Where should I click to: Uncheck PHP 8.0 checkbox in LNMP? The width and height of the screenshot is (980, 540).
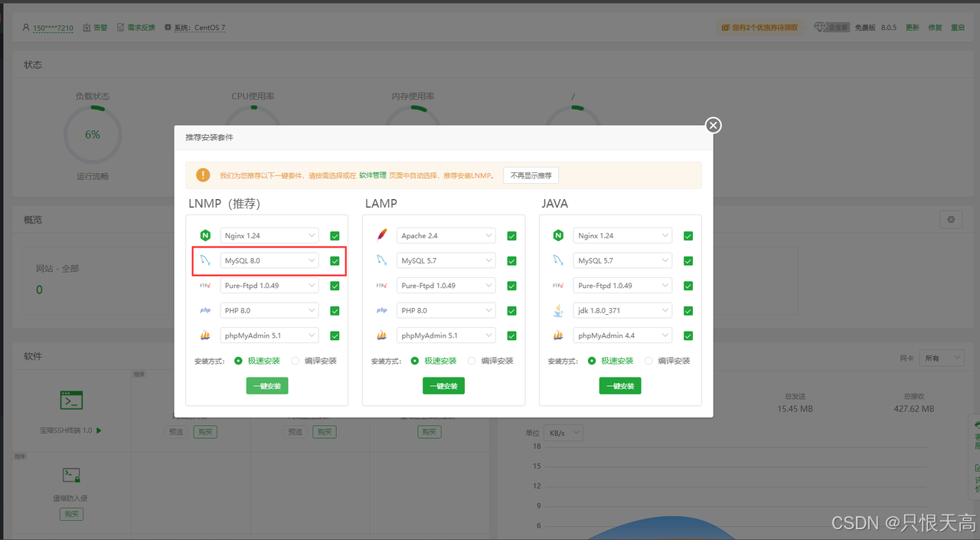pos(335,311)
